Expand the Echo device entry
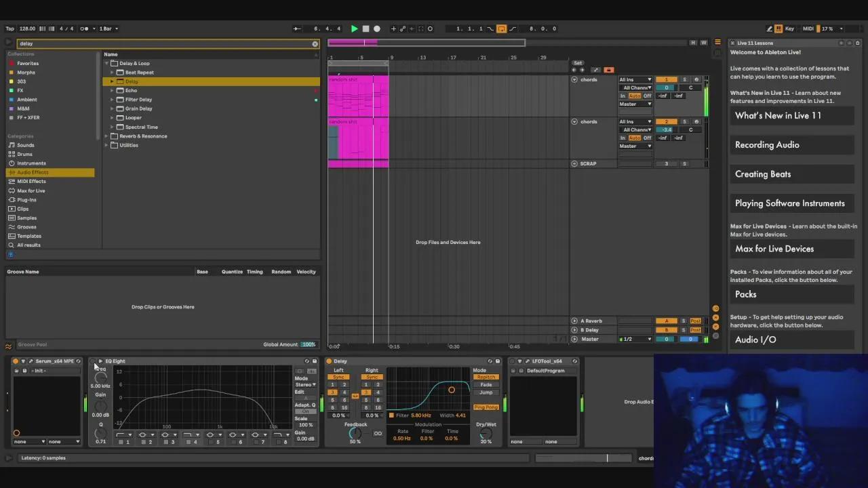The height and width of the screenshot is (488, 868). pos(112,91)
